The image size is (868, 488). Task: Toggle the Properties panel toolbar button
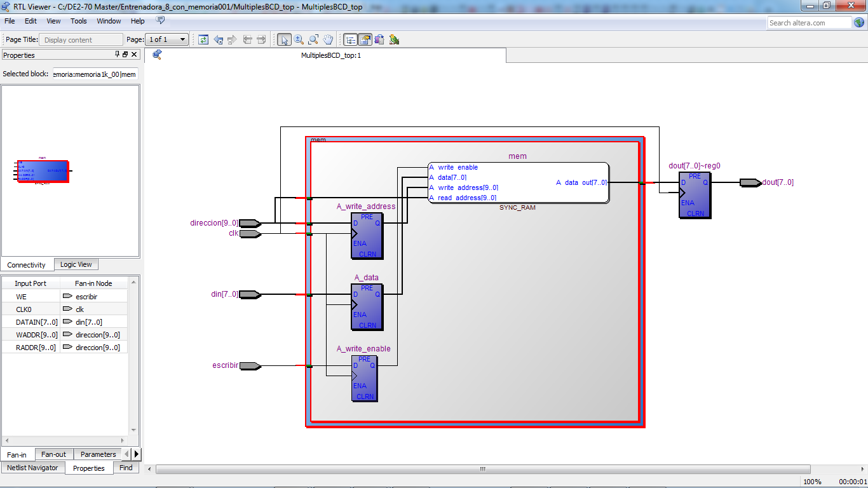coord(365,39)
